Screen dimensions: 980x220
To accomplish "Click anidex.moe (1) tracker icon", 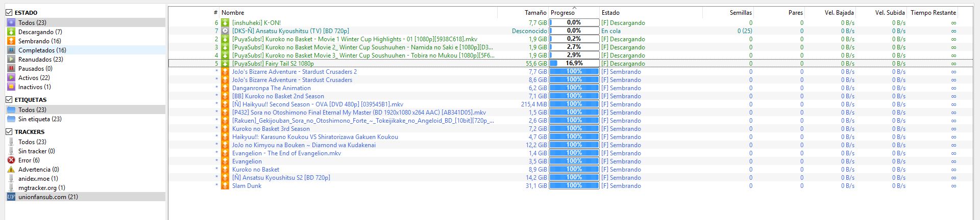I will 11,179.
